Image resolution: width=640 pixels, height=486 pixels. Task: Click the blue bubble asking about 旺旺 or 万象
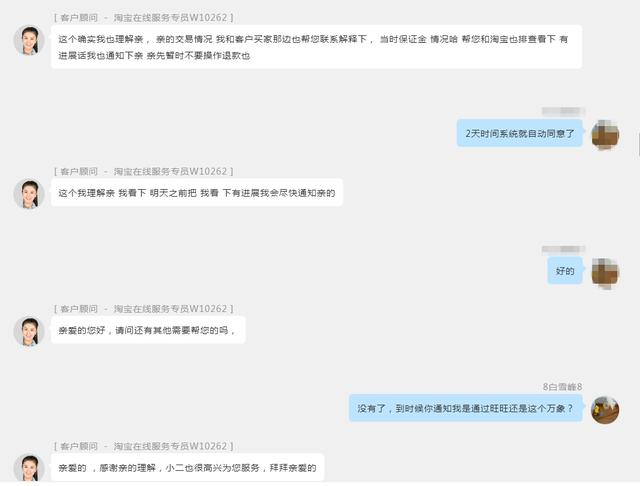(466, 408)
